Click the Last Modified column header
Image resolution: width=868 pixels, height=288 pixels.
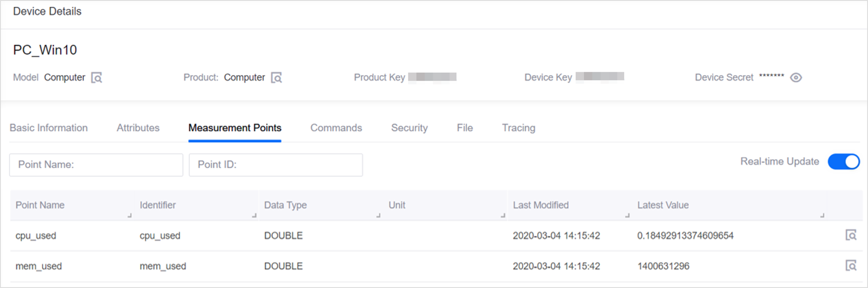pos(541,205)
